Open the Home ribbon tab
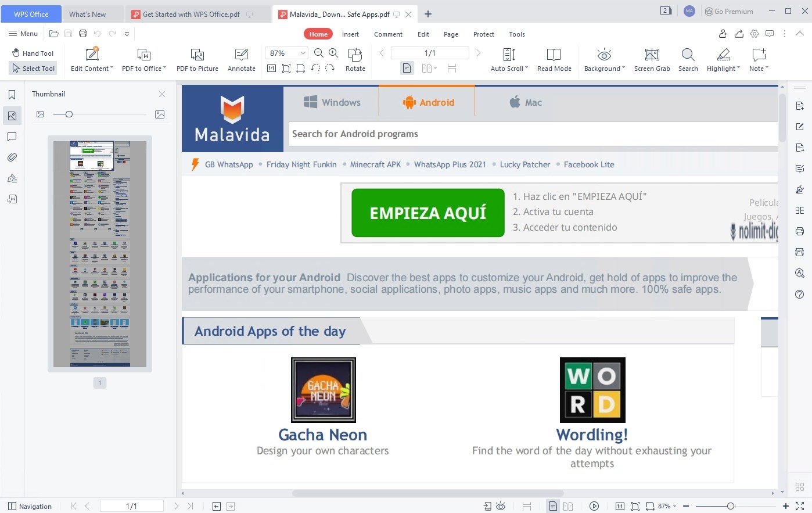 click(318, 34)
